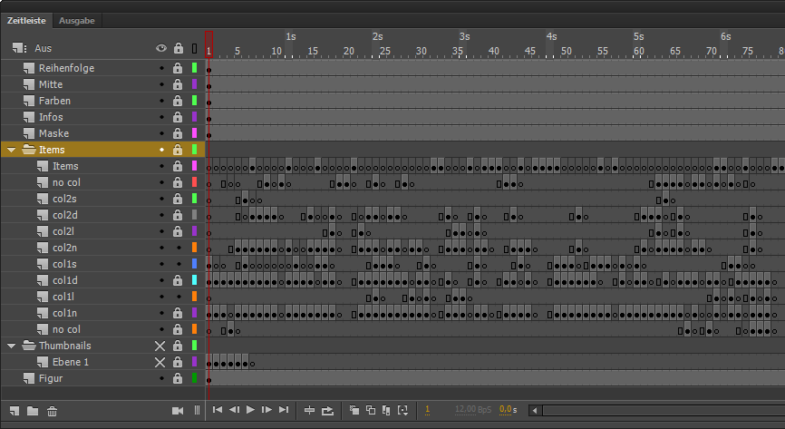Show the hidden Ebene 1 layer
Screen dimensions: 785x429
pos(160,362)
